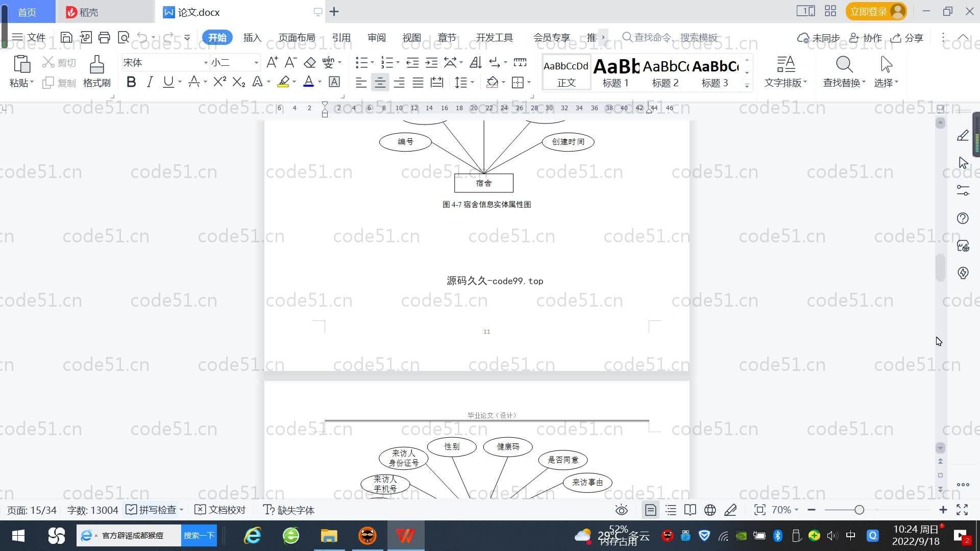Click the Save icon in quick access bar
980x551 pixels.
[x=66, y=37]
